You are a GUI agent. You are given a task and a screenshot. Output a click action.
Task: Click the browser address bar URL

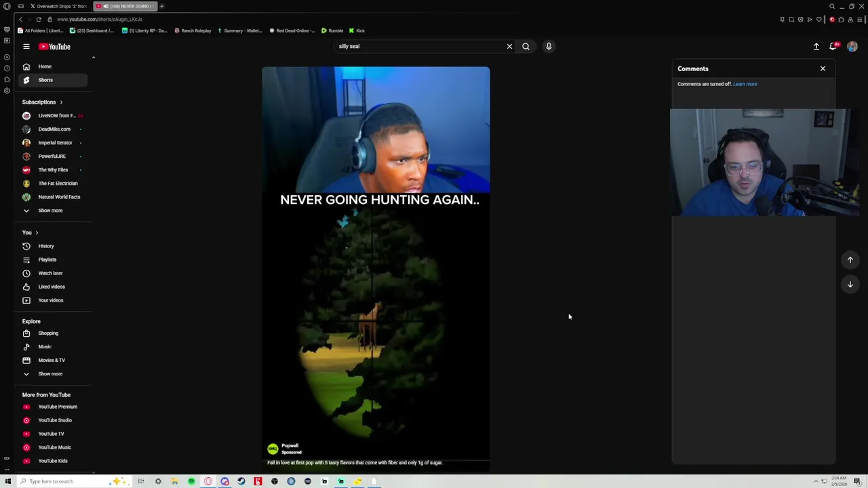point(100,20)
